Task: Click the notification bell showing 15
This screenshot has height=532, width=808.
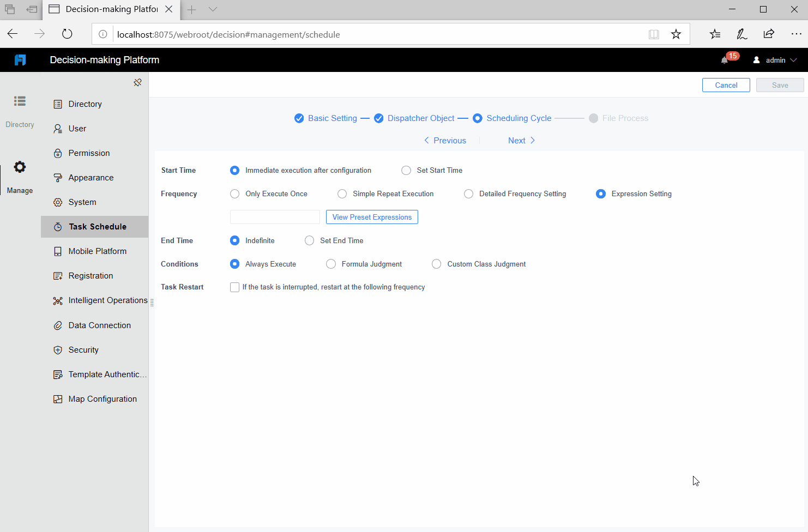Action: coord(725,60)
